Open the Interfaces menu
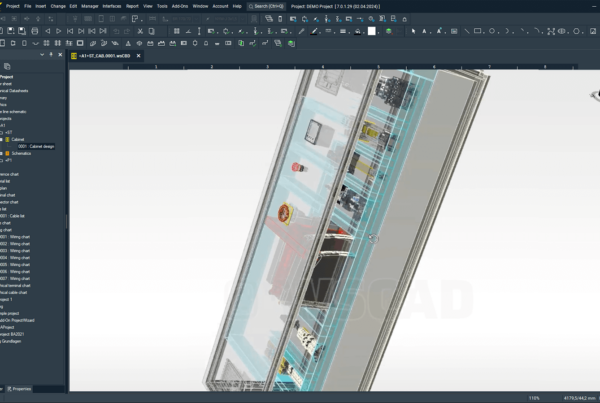The image size is (600, 403). coord(112,6)
